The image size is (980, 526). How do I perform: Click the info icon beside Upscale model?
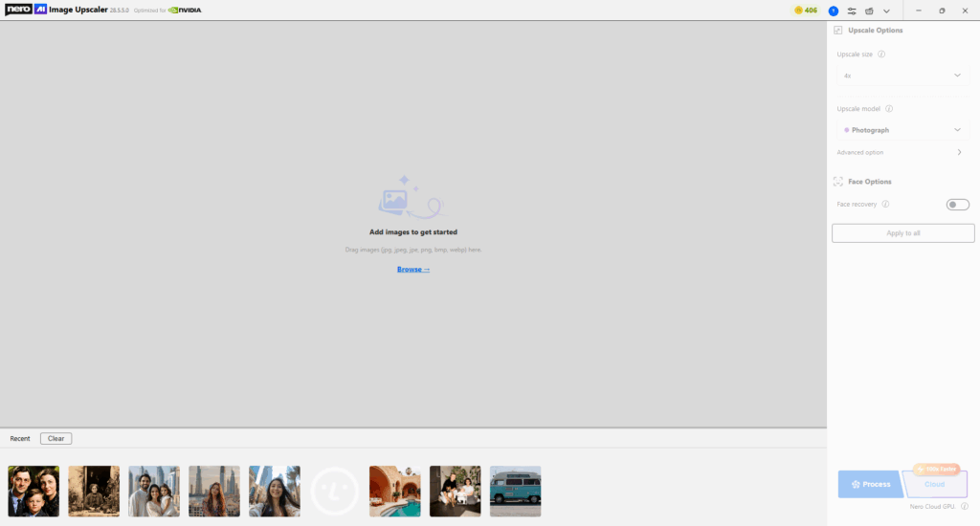point(889,109)
